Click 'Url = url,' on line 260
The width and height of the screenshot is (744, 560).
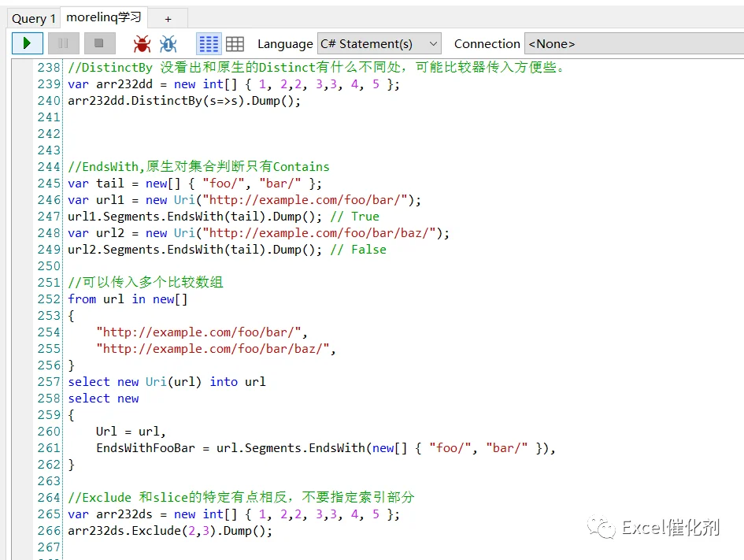pyautogui.click(x=131, y=432)
